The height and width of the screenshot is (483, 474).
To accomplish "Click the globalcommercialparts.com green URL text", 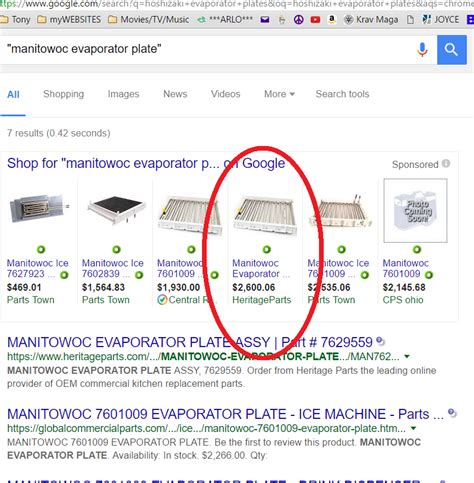I will click(207, 428).
